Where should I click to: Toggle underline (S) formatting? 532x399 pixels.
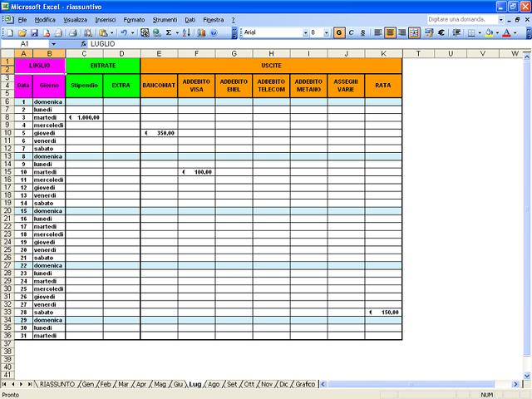point(362,32)
